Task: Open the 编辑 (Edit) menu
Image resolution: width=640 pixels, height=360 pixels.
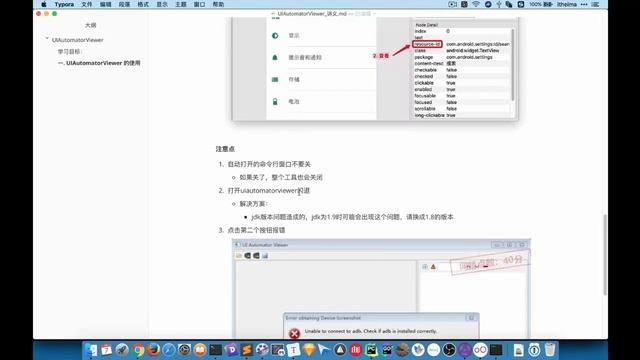Action: point(105,4)
